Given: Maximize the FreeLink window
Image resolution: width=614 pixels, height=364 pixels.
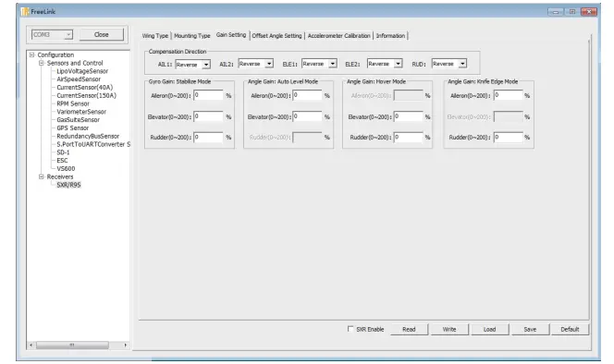Looking at the screenshot, I should coord(572,12).
